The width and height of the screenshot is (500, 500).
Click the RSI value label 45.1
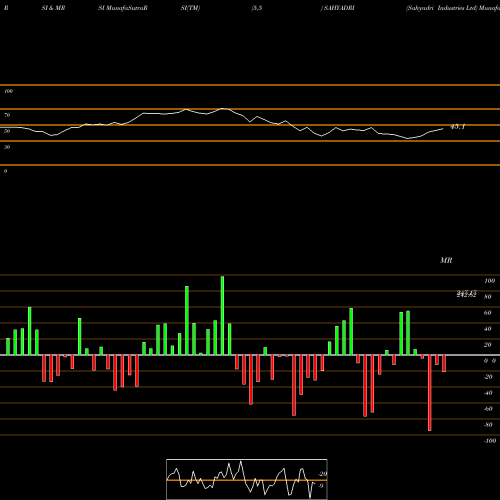tap(457, 127)
